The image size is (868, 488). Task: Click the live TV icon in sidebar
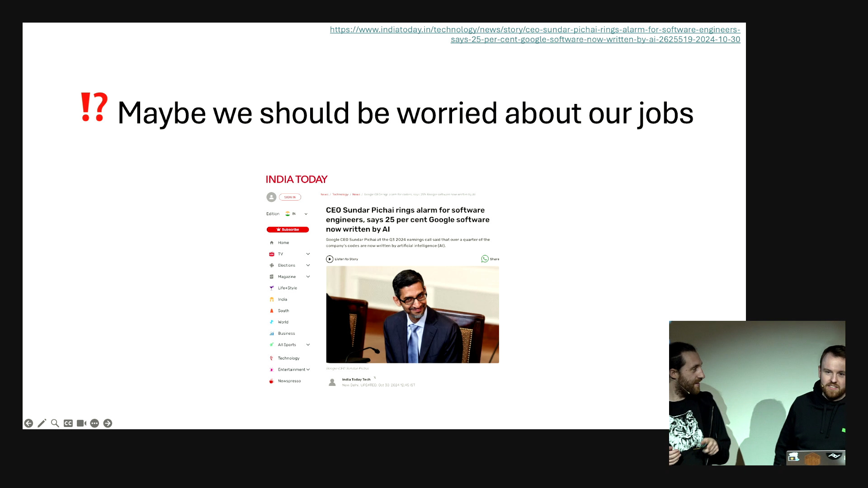click(x=272, y=254)
